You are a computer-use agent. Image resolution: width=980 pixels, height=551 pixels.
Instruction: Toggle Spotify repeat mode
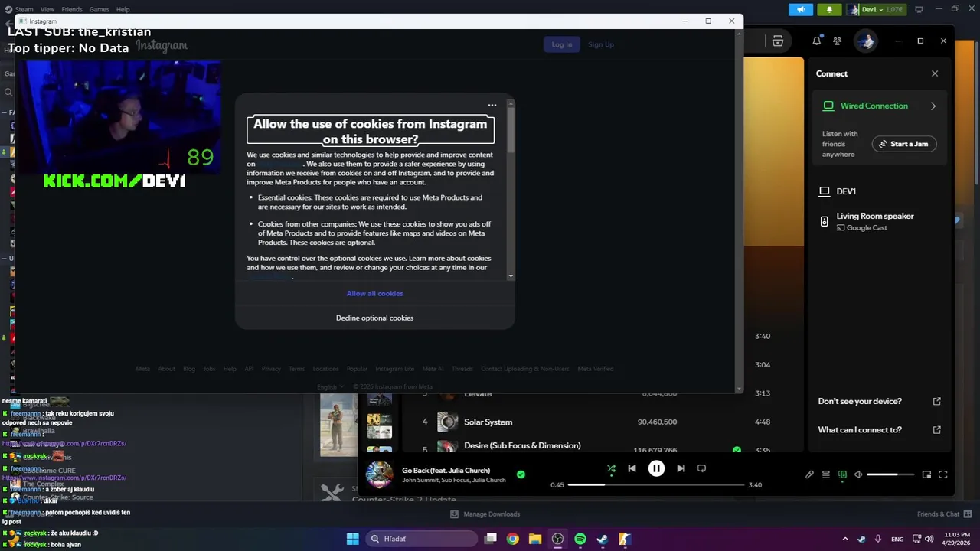click(x=701, y=468)
